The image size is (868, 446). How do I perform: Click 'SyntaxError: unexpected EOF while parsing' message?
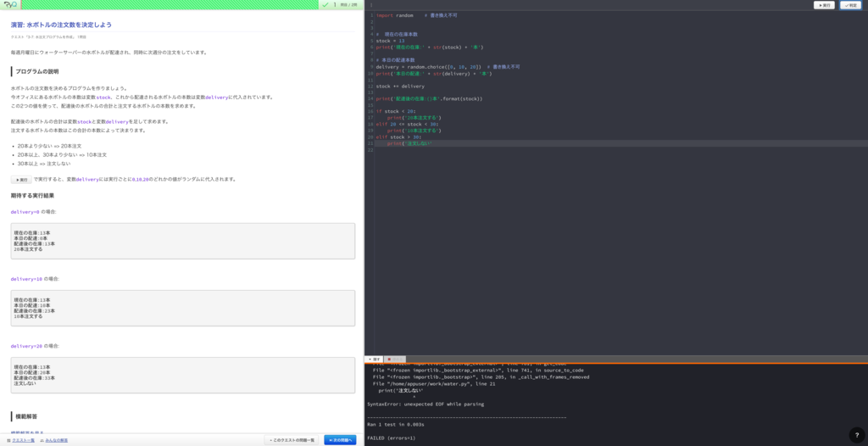(x=426, y=404)
